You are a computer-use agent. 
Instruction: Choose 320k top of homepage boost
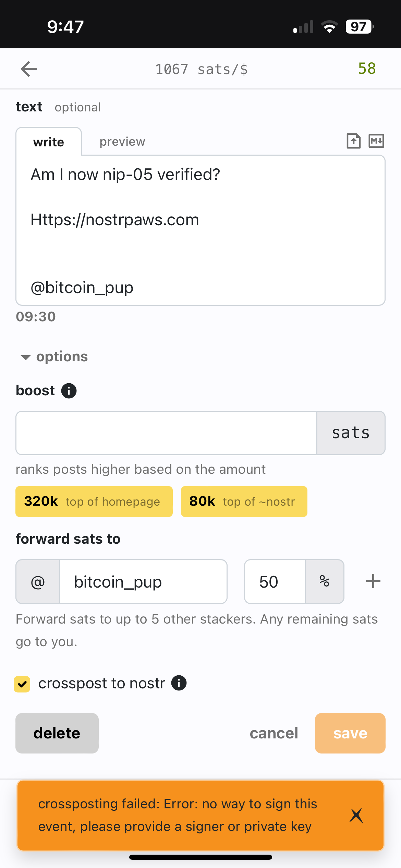click(x=94, y=502)
